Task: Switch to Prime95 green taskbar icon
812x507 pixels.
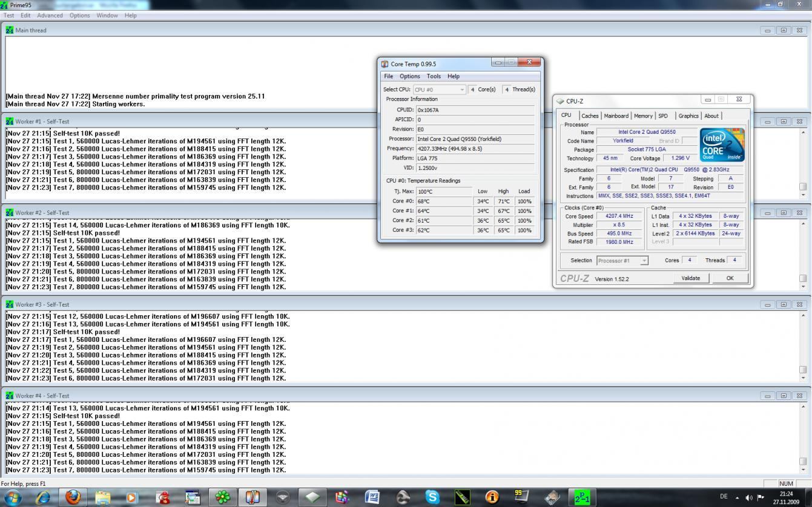Action: click(x=582, y=497)
